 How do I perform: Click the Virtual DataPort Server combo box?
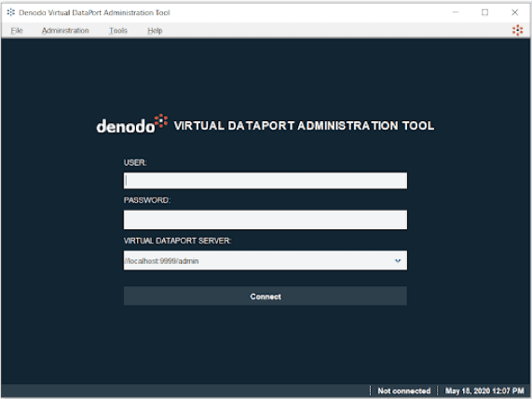pos(266,260)
